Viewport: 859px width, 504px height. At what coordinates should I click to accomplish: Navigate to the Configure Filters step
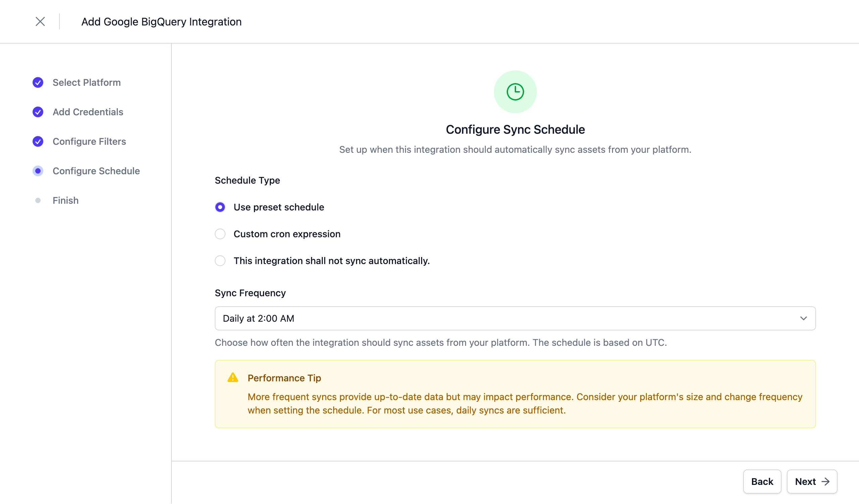tap(89, 141)
